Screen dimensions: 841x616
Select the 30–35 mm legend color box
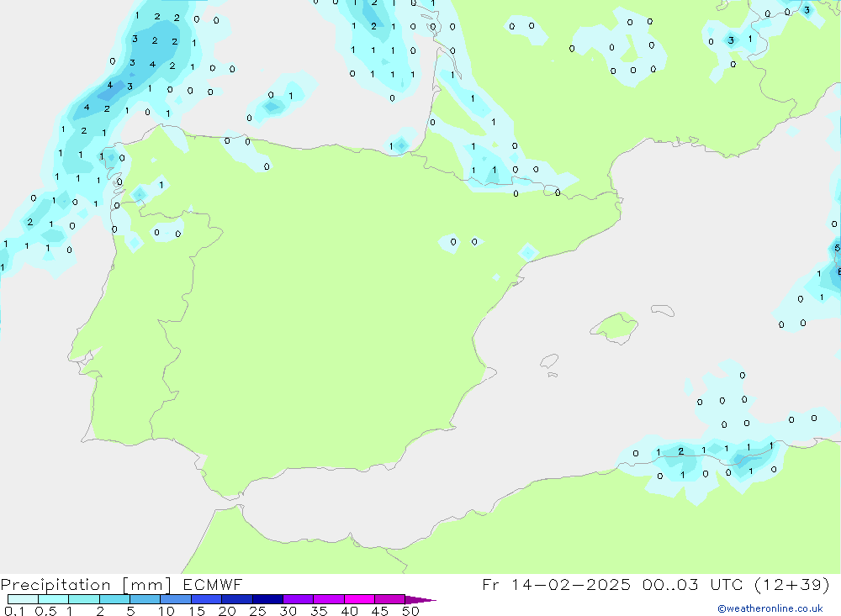point(299,599)
